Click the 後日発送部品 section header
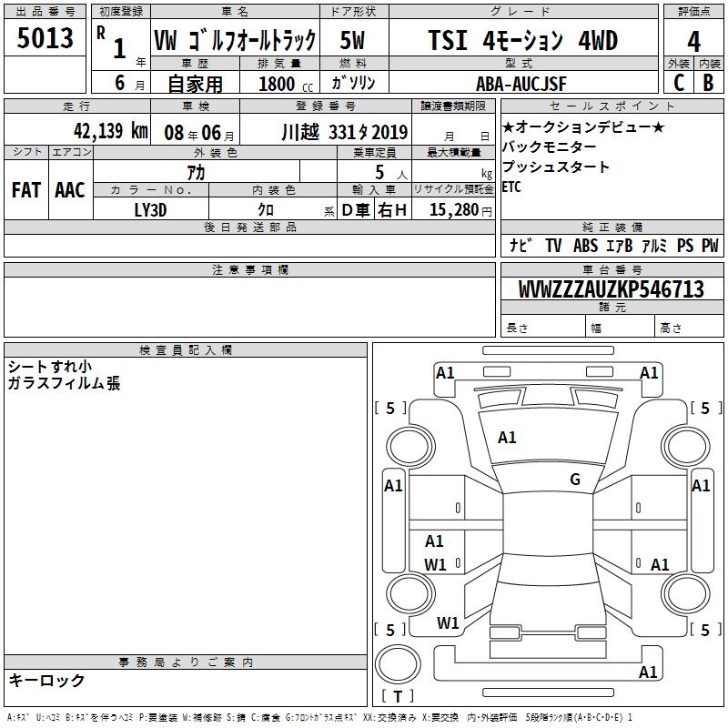The height and width of the screenshot is (728, 728). click(249, 227)
